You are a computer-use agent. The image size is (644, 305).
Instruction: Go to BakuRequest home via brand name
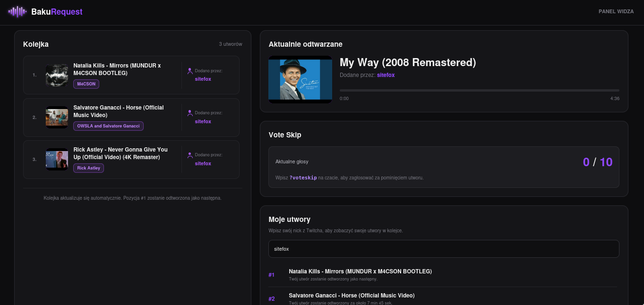tap(57, 12)
